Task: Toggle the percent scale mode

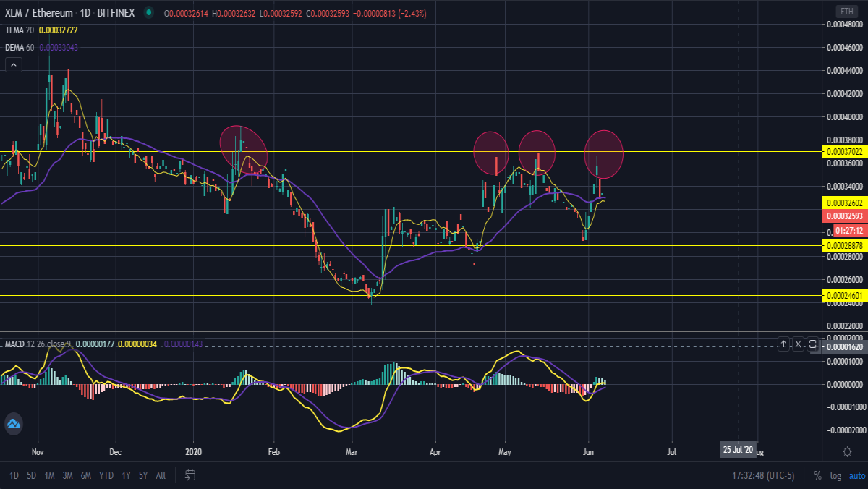Action: 817,476
